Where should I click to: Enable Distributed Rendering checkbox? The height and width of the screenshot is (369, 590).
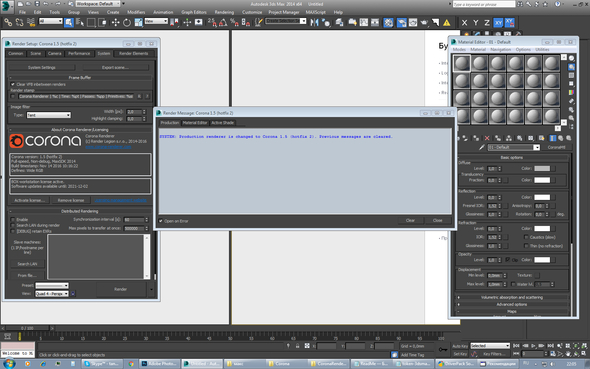13,219
